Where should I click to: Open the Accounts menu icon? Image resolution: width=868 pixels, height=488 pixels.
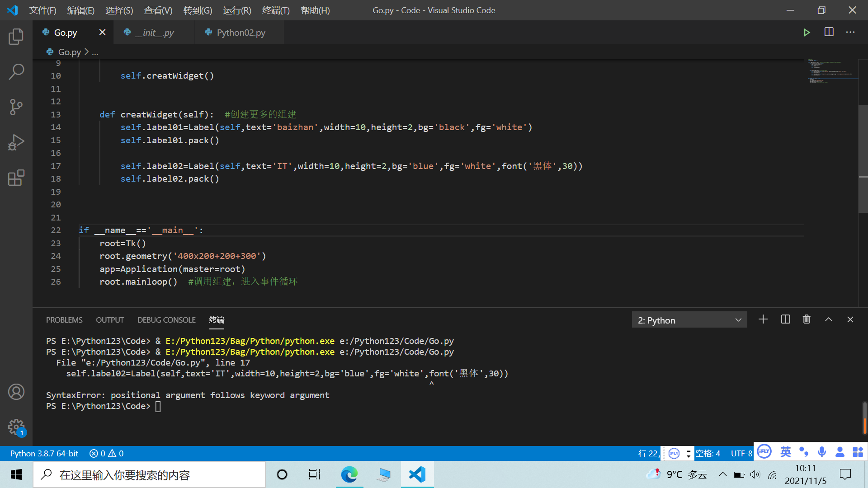(x=16, y=392)
